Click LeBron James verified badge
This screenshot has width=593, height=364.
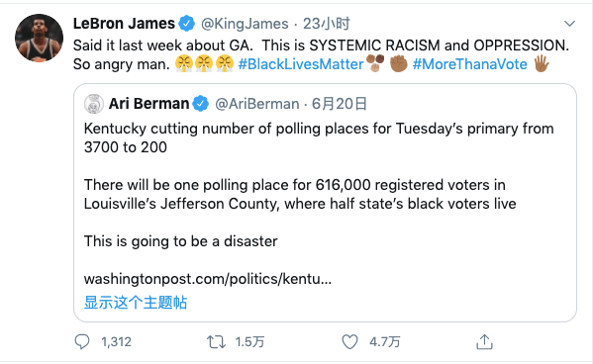pyautogui.click(x=186, y=24)
